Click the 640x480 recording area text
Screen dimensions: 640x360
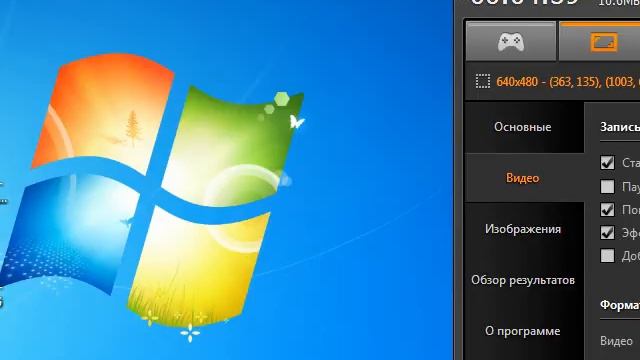click(568, 82)
